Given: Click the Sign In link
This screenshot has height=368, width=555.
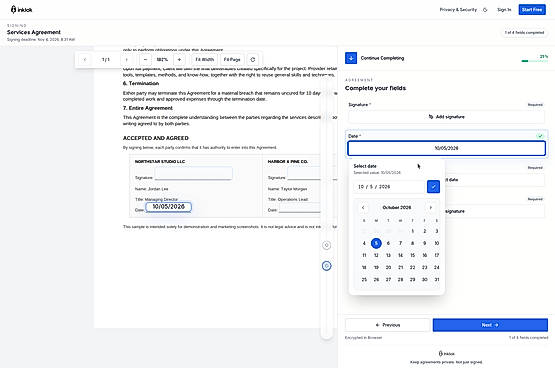Looking at the screenshot, I should click(504, 10).
